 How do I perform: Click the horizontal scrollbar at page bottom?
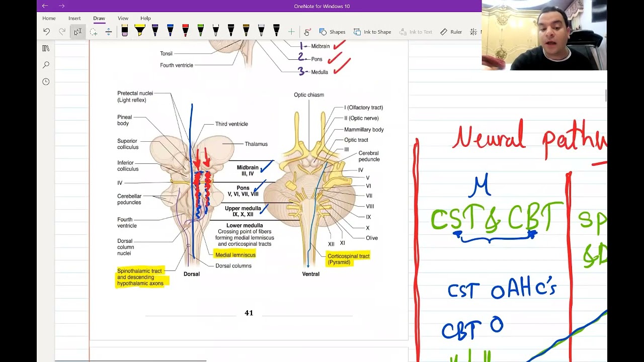click(131, 360)
